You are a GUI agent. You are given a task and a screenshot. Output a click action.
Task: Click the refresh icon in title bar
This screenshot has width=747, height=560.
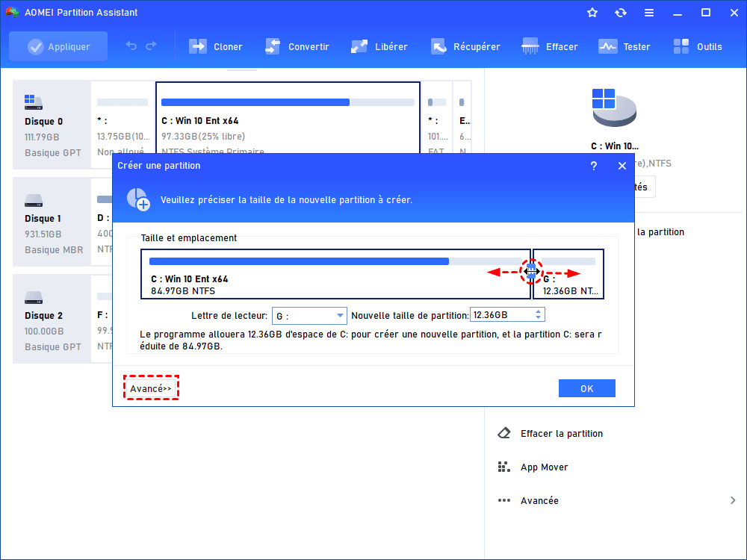coord(620,13)
